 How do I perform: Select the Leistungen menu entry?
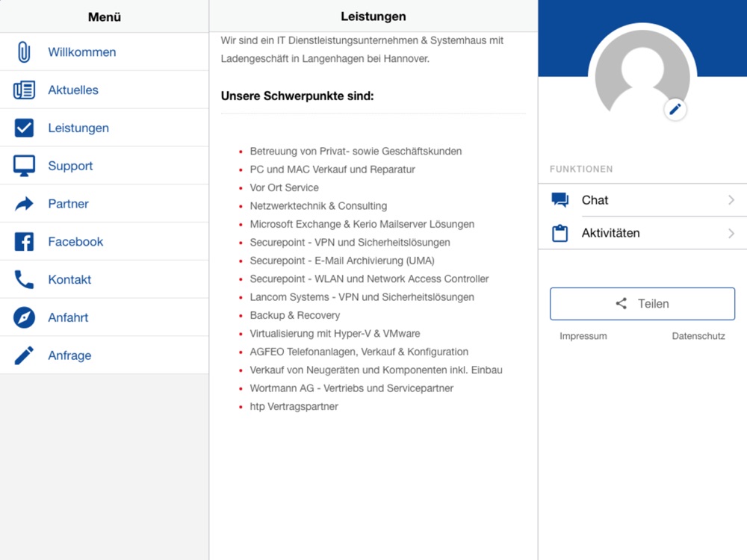point(105,128)
